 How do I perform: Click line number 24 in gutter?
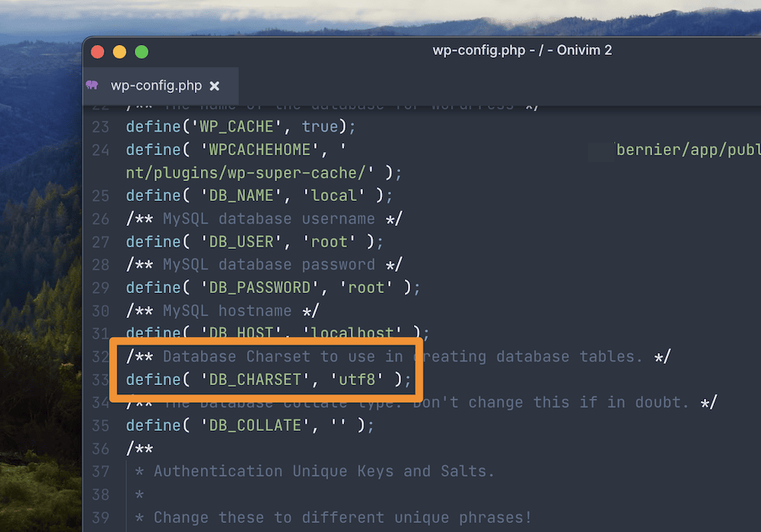click(100, 150)
